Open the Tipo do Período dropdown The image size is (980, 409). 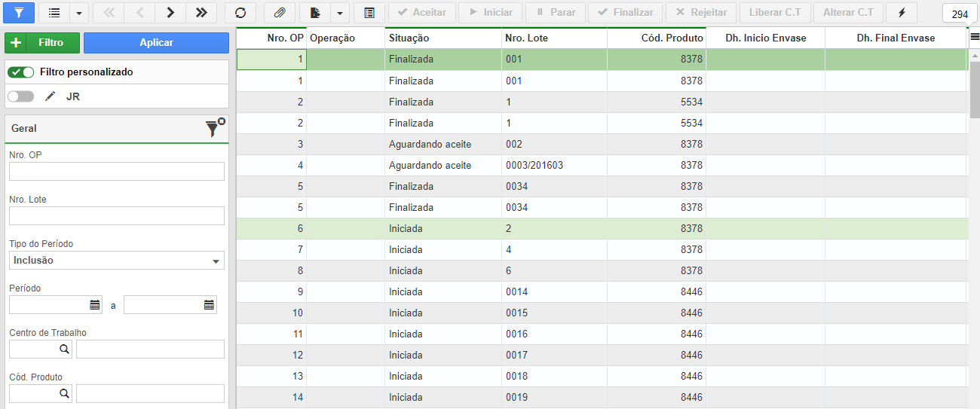(x=117, y=261)
